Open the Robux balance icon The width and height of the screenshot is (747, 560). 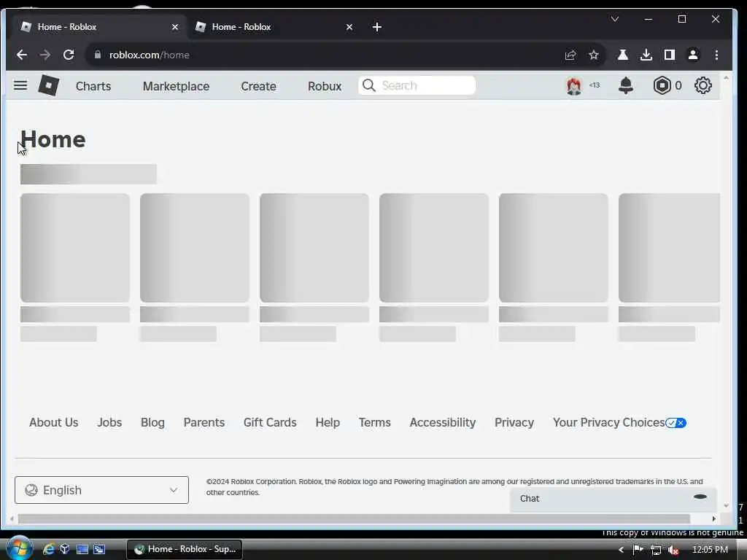pos(662,86)
